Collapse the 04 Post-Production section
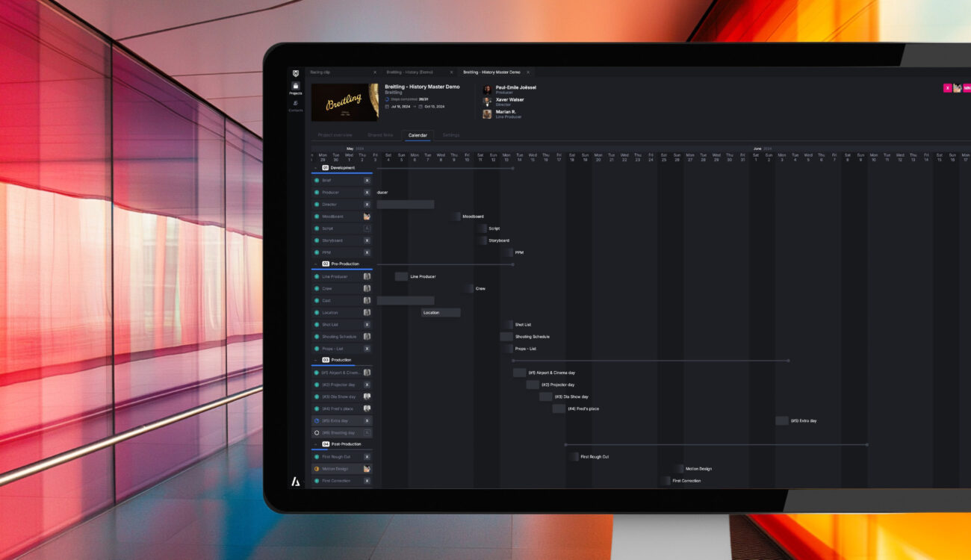The image size is (971, 560). point(316,444)
